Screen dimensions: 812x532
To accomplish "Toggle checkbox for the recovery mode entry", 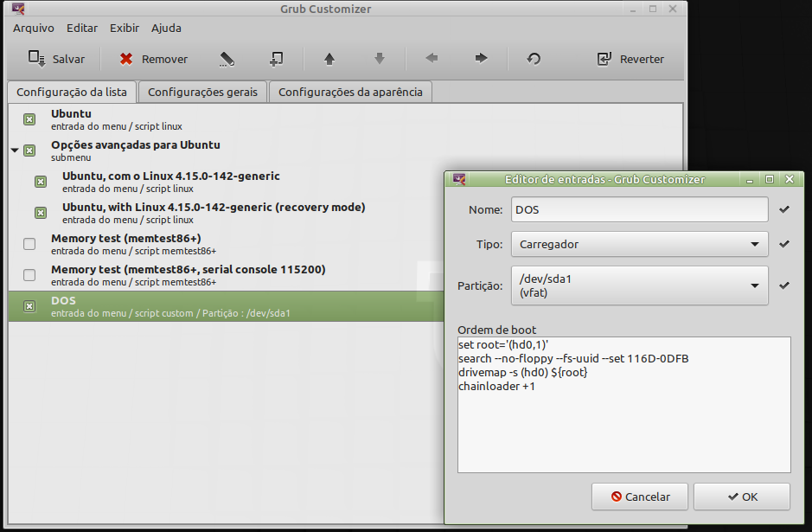I will 41,213.
